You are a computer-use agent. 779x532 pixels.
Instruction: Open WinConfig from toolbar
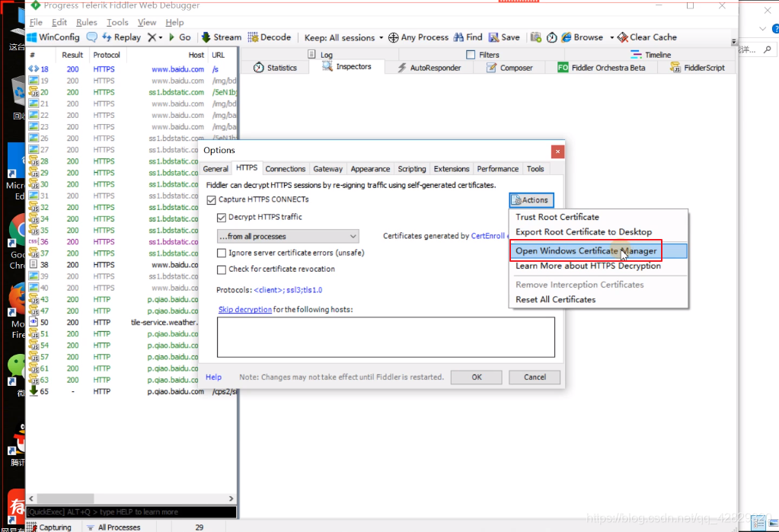coord(53,37)
